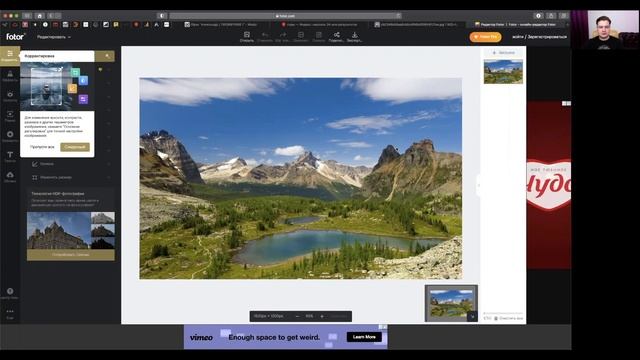Open the HDR castle preview image
Screen dimensions: 640x360
[71, 230]
